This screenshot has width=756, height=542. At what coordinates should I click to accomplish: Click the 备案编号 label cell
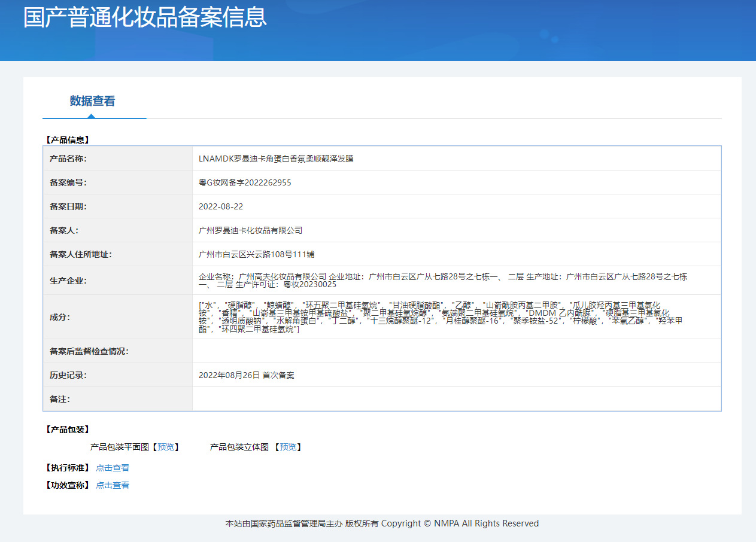[118, 182]
